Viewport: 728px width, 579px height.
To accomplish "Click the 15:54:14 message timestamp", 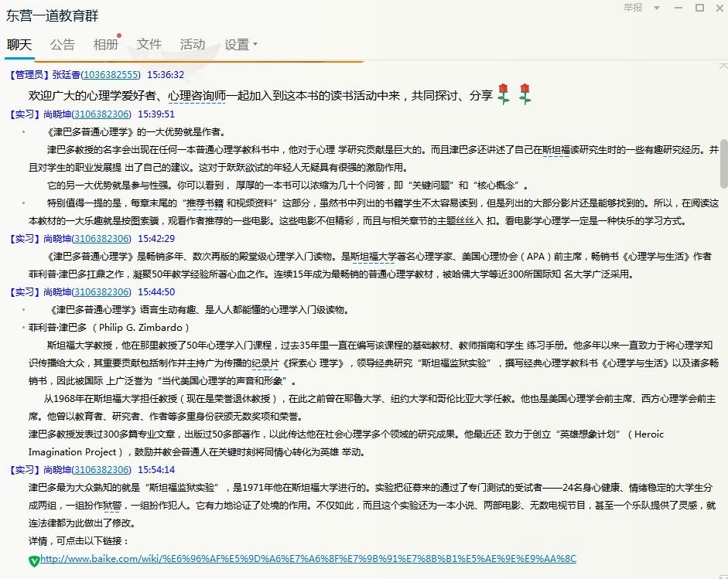I will tap(156, 469).
